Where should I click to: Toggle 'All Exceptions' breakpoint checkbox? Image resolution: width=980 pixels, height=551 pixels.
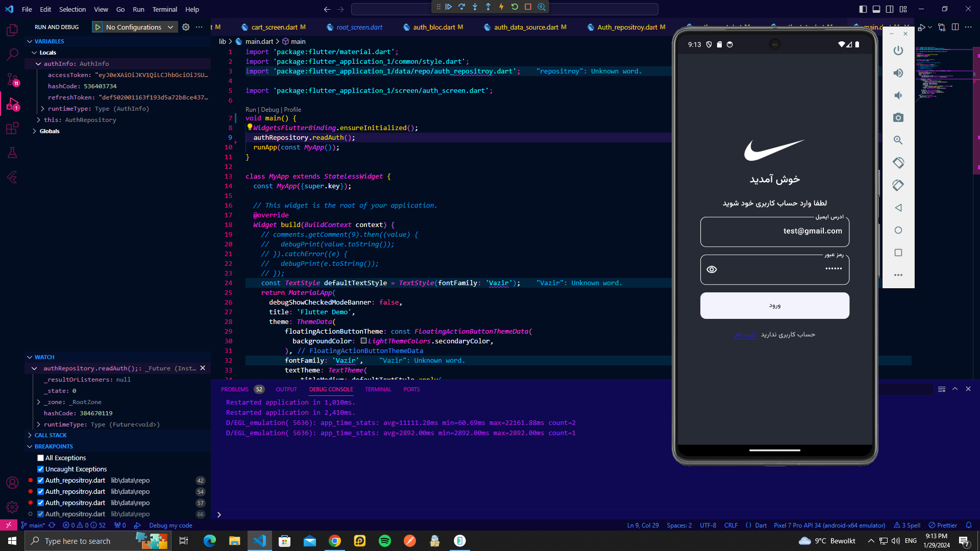pos(40,458)
